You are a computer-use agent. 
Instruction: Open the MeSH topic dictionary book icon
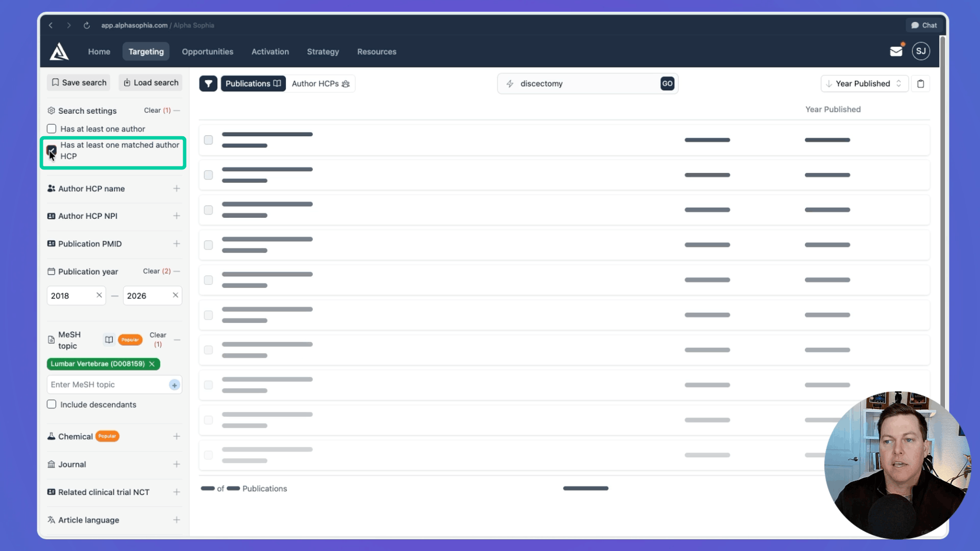tap(109, 339)
